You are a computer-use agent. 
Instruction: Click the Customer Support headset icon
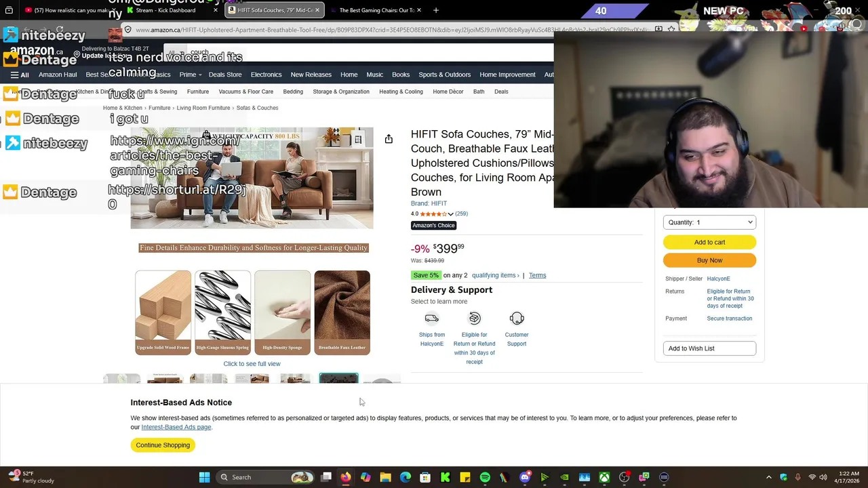[517, 318]
